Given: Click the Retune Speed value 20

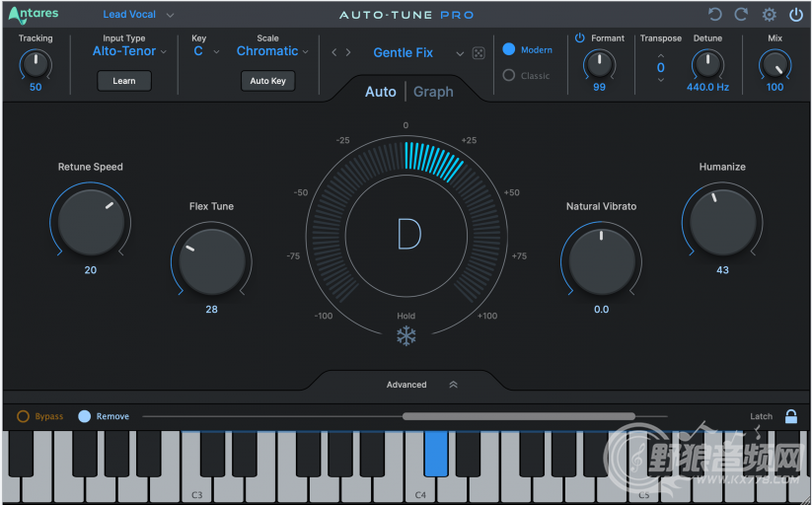Looking at the screenshot, I should [91, 270].
